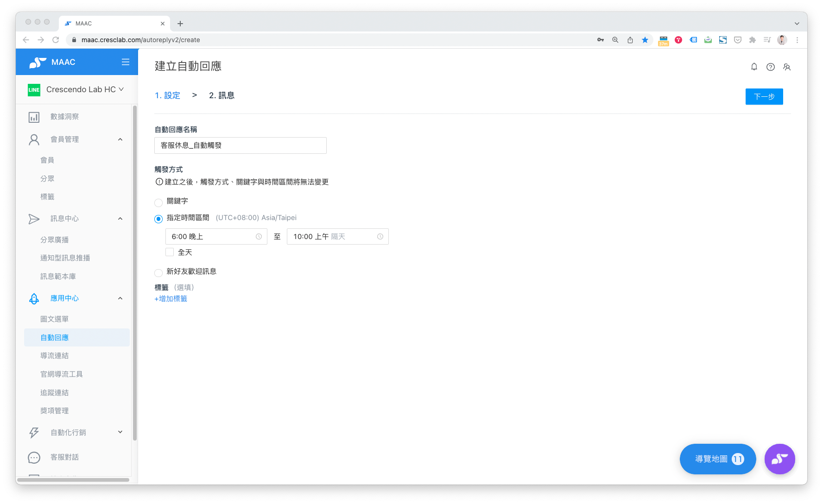The image size is (823, 504).
Task: Open 分眾 in the sidebar
Action: coord(47,179)
